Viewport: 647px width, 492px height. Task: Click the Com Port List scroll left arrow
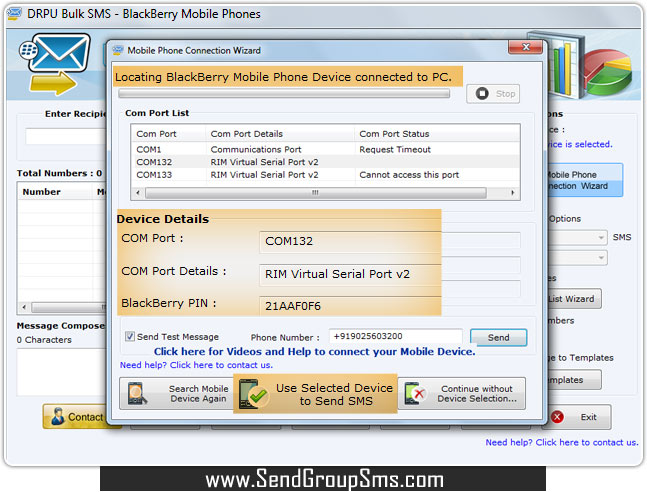[x=138, y=193]
